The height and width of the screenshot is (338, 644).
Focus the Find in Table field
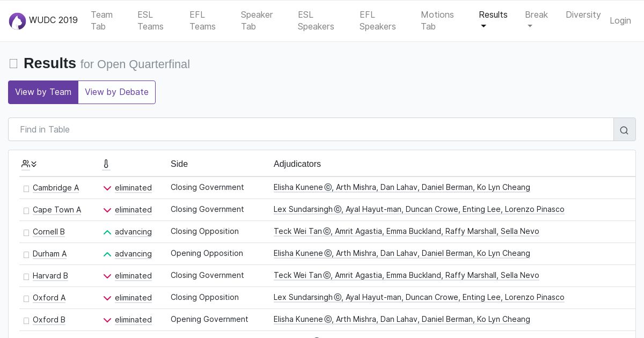(311, 130)
